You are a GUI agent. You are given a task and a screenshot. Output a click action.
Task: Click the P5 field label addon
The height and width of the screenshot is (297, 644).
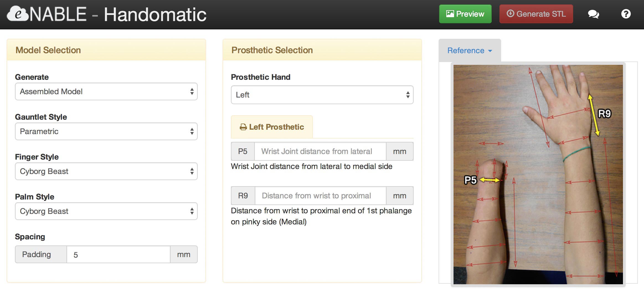[243, 151]
